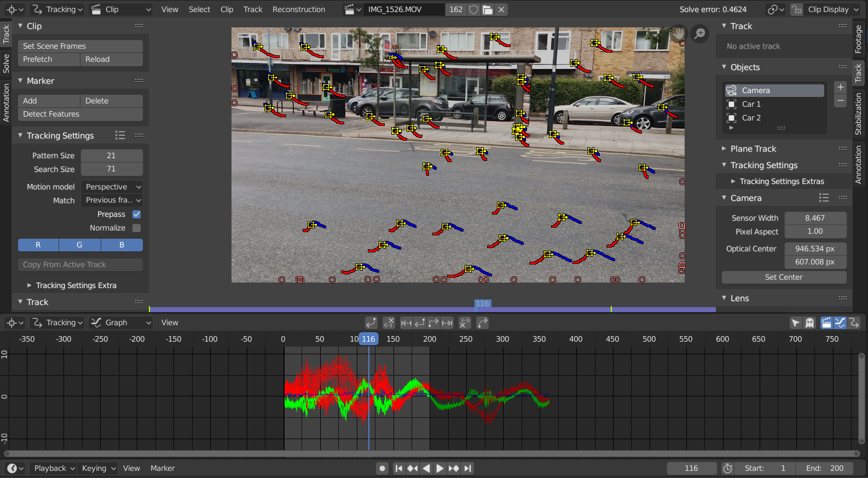Toggle show tracks error curve icon

pos(854,323)
